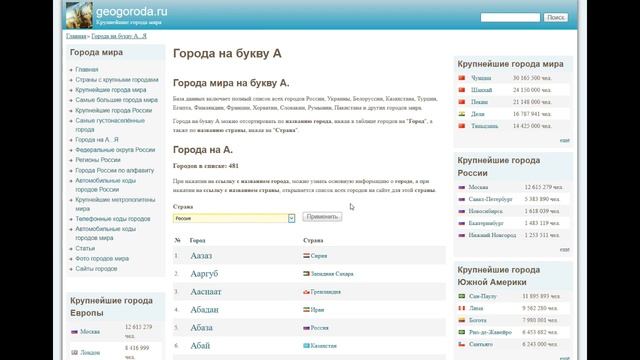
Task: Open Нижний Новгород in Russian cities panel
Action: (x=492, y=235)
